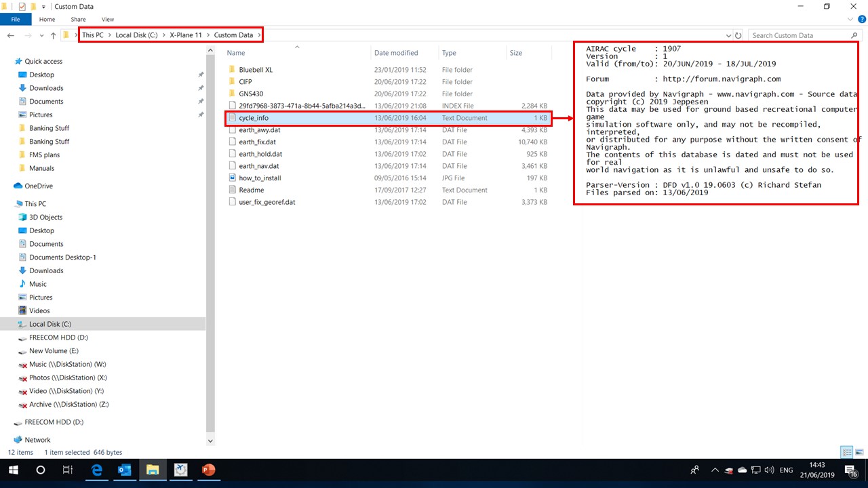Launch Outlook from the taskbar
Viewport: 868px width, 488px height.
[125, 470]
